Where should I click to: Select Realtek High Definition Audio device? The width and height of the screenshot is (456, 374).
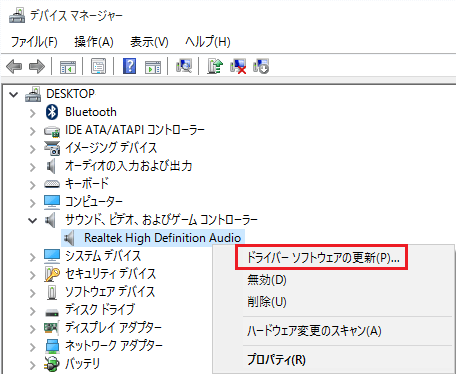pos(162,238)
